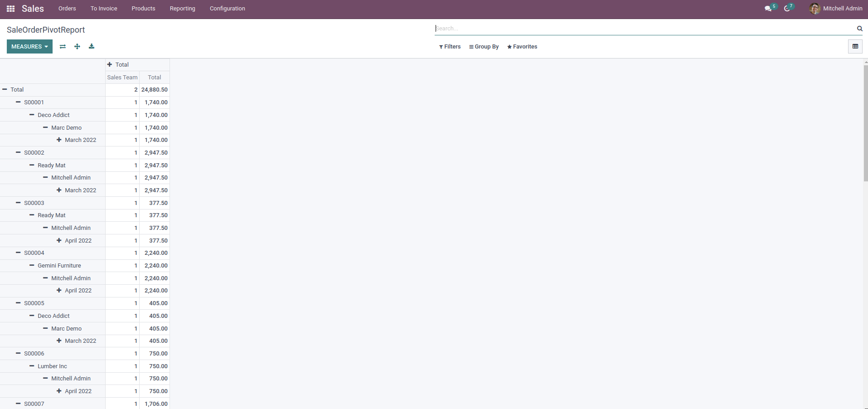The image size is (868, 409).
Task: Click the SaleOrderPivotReport title
Action: (x=46, y=30)
